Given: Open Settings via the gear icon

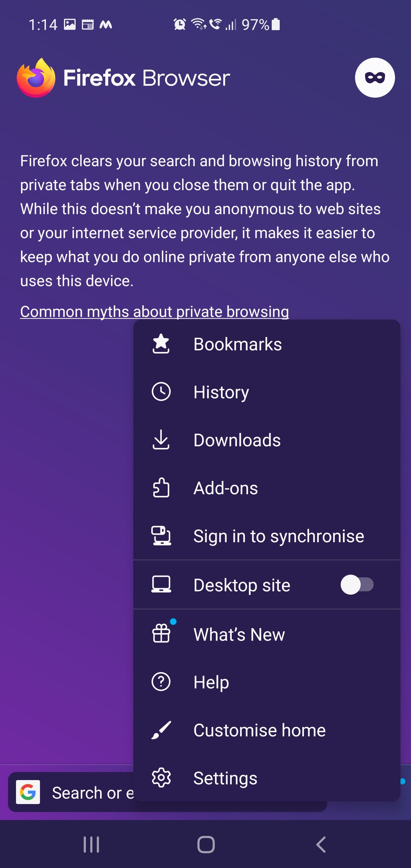Looking at the screenshot, I should [161, 778].
